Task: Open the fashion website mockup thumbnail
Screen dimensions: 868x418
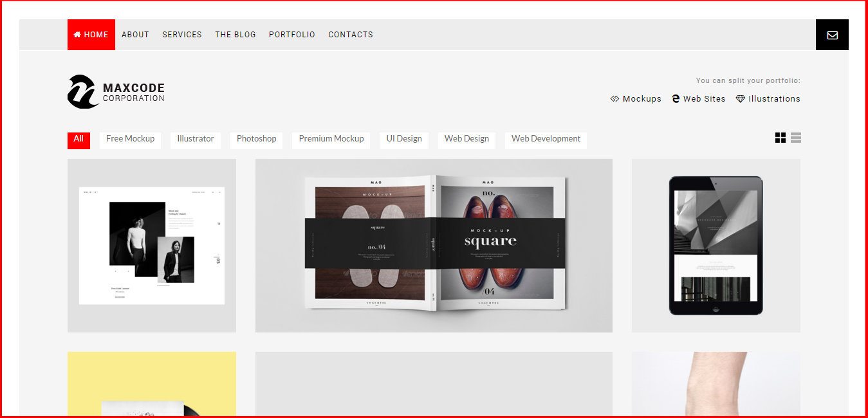Action: (x=152, y=246)
